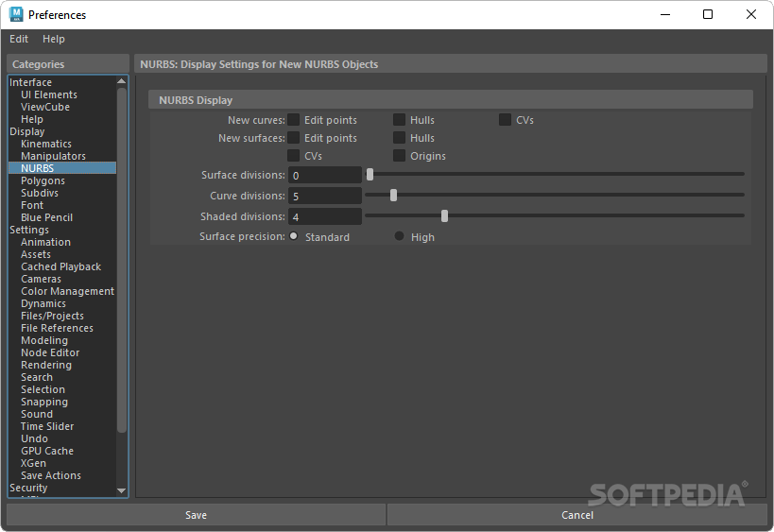This screenshot has height=532, width=774.
Task: Enable Hulls for New surfaces
Action: point(399,138)
